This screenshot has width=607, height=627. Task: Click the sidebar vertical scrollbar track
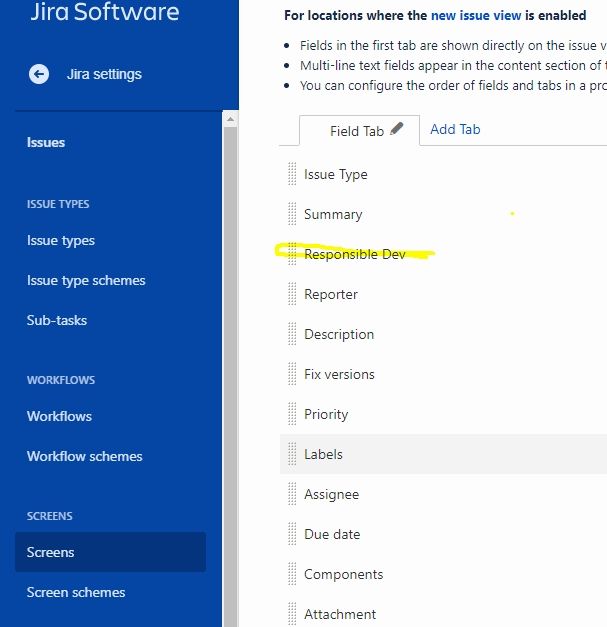(x=230, y=376)
